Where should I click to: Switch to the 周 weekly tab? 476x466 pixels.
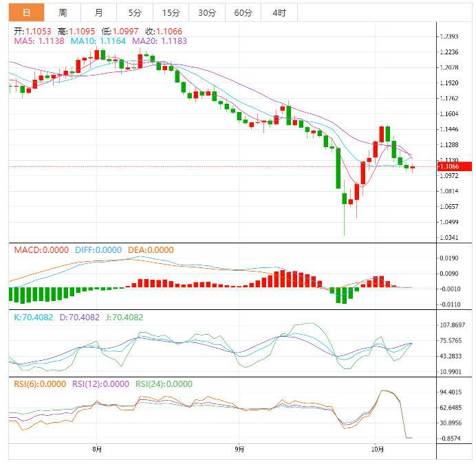(63, 13)
